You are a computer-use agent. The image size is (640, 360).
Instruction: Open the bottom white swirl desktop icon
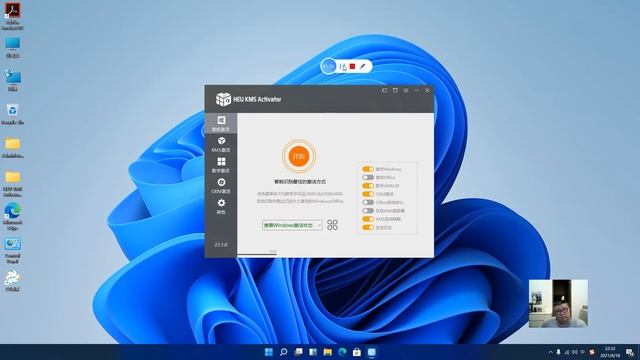pos(13,280)
